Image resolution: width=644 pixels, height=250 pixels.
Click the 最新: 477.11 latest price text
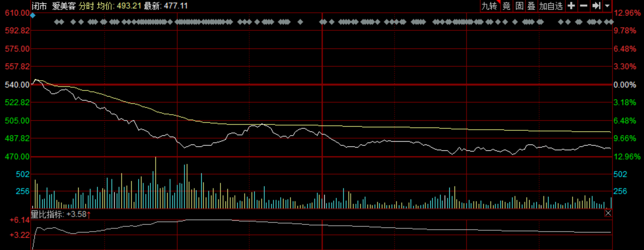click(165, 6)
